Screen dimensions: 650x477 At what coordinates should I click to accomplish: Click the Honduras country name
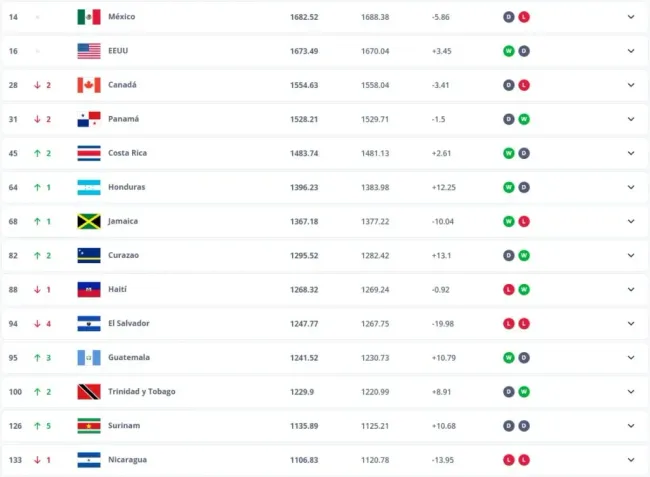click(x=127, y=187)
